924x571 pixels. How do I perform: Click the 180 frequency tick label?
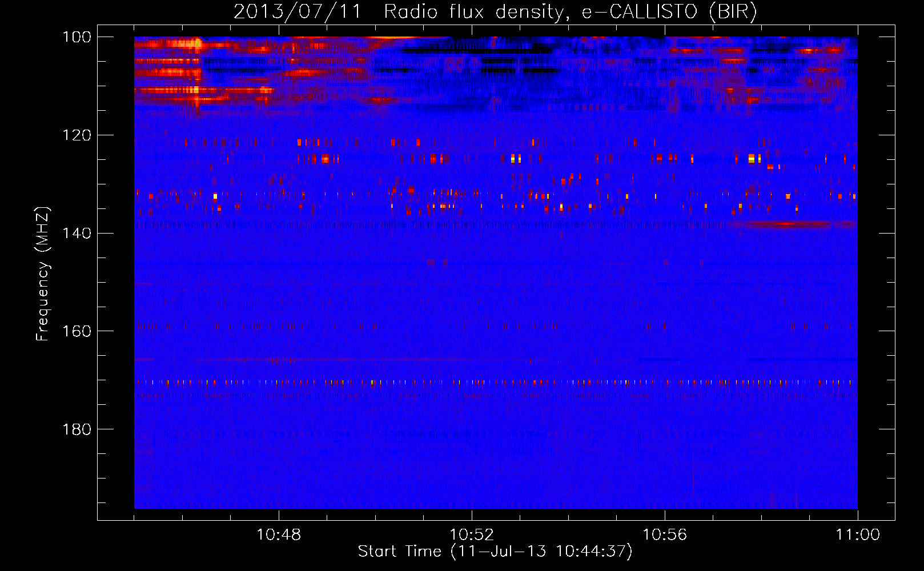tap(77, 429)
